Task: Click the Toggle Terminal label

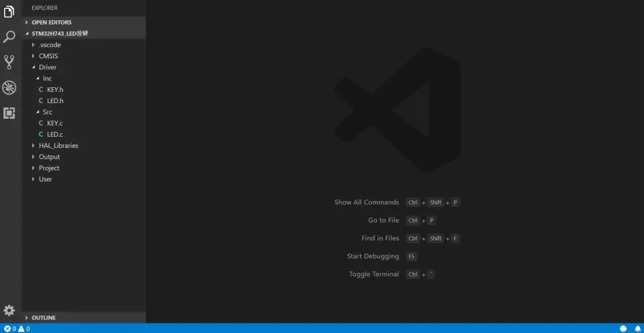Action: (x=374, y=274)
